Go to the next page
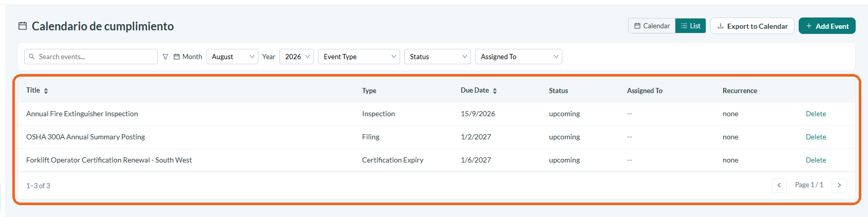 click(x=839, y=185)
